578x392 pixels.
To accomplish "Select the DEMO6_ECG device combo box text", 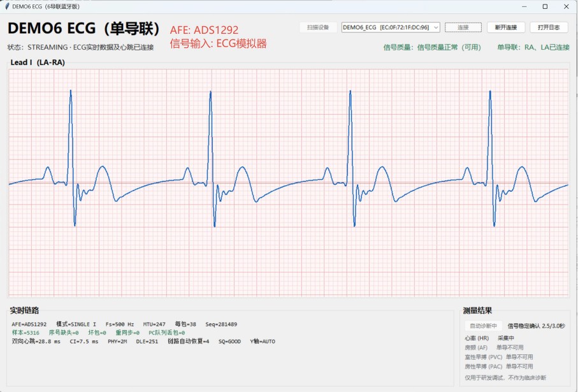I will (386, 27).
